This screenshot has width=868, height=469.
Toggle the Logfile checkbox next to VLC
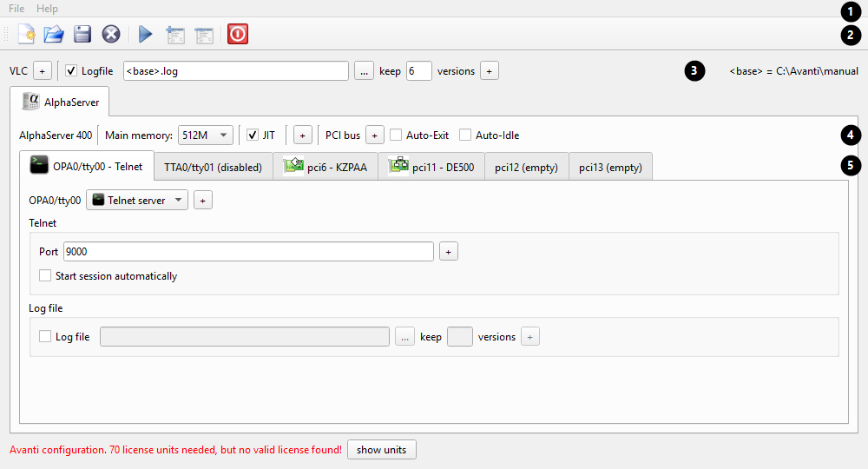coord(71,71)
